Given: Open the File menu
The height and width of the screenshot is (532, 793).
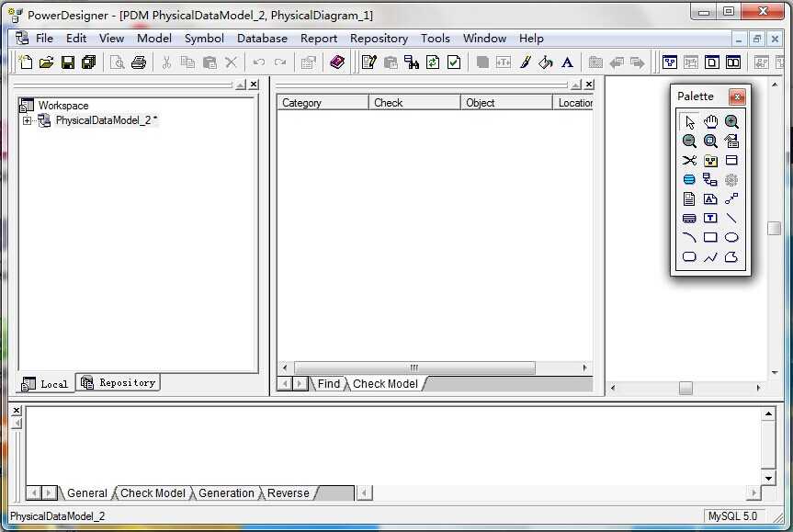Looking at the screenshot, I should [x=44, y=39].
